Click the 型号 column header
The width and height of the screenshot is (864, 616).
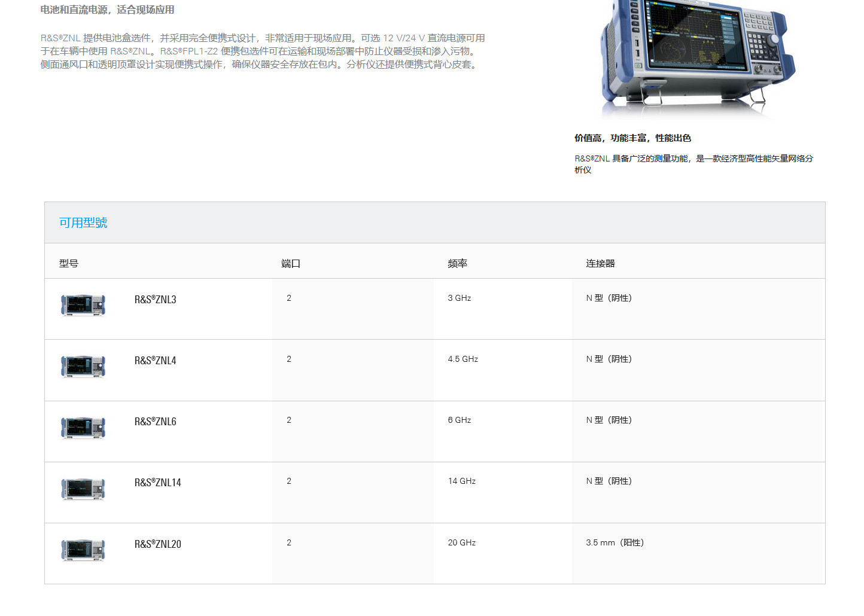coord(69,264)
